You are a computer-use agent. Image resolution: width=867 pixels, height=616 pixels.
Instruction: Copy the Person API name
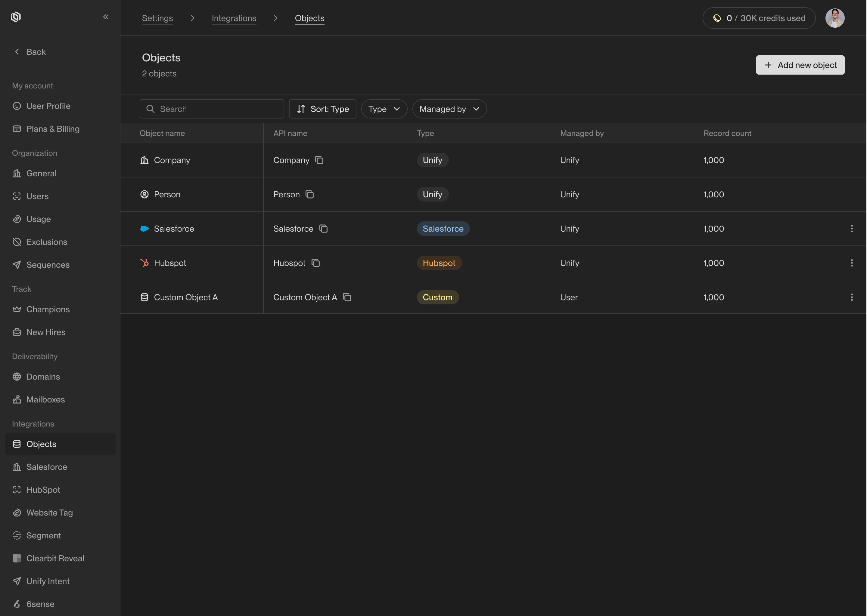(x=310, y=195)
